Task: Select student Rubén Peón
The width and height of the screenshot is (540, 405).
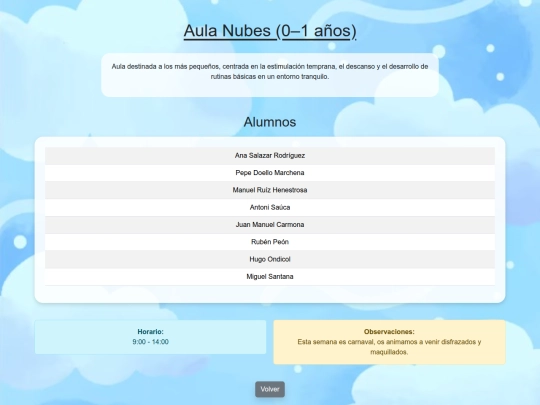Action: (270, 242)
